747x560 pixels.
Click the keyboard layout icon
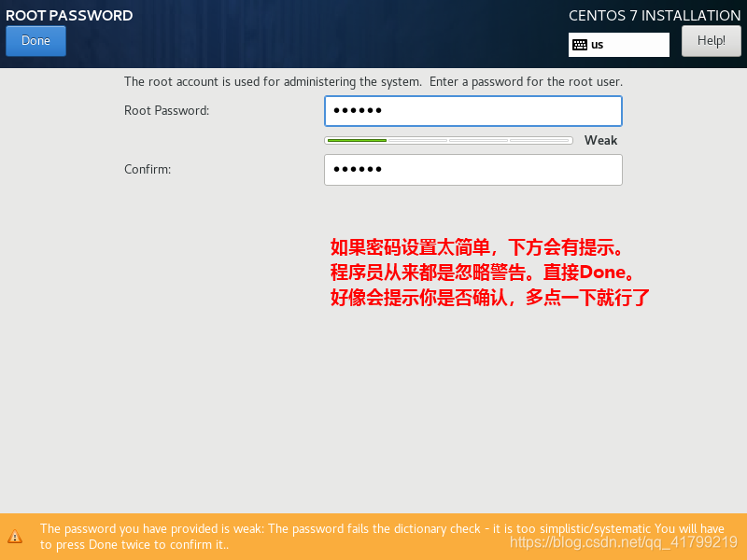click(580, 45)
